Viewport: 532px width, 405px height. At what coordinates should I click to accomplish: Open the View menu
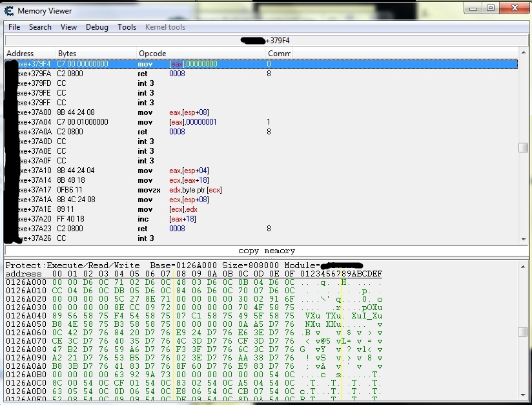point(68,27)
